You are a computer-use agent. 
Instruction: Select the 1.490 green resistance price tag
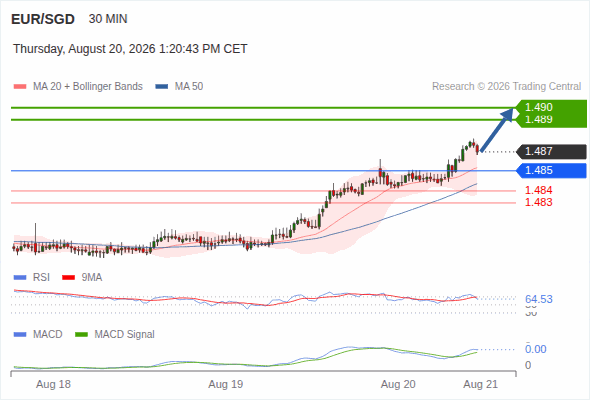click(538, 107)
